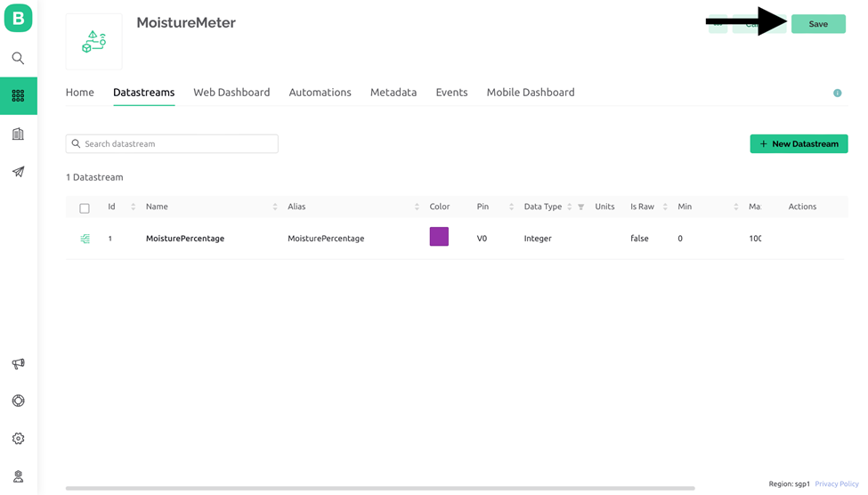868x495 pixels.
Task: Open the user profile icon
Action: (x=19, y=476)
